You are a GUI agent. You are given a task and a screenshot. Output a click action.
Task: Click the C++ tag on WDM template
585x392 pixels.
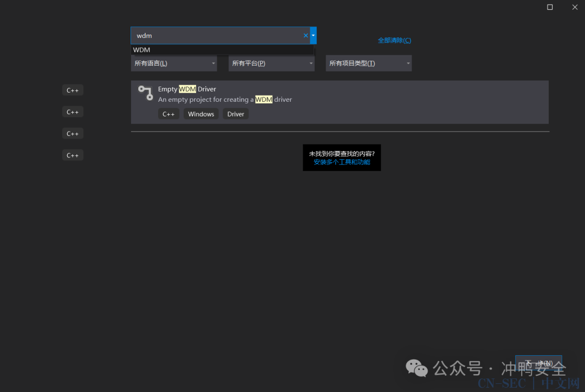[x=168, y=114]
